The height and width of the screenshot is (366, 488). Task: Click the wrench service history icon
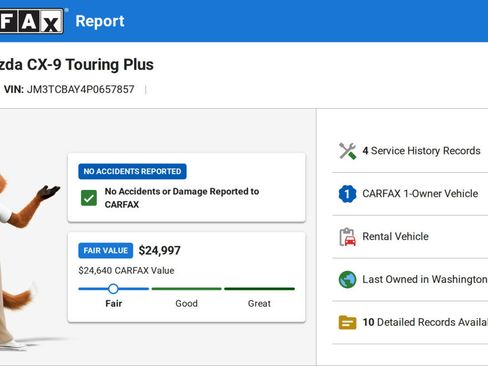coord(347,151)
